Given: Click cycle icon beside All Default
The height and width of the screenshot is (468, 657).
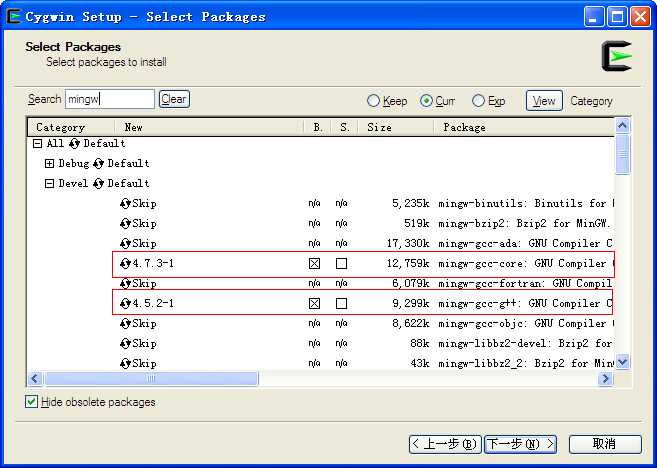Looking at the screenshot, I should (75, 144).
